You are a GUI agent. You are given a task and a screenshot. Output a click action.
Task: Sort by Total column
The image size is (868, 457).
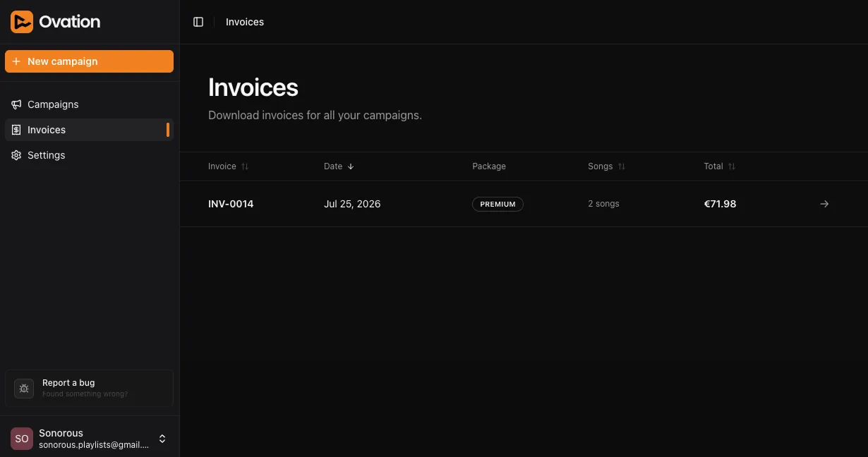[x=720, y=166]
